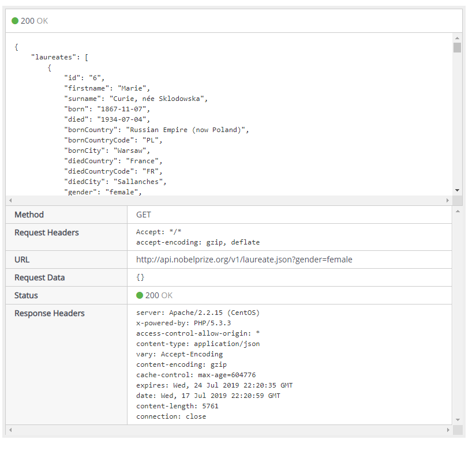Click the Response Headers label cell
Image resolution: width=476 pixels, height=451 pixels.
click(x=50, y=313)
